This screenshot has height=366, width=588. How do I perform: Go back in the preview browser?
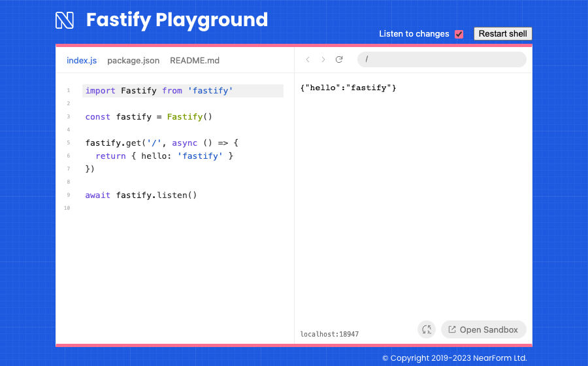[308, 59]
